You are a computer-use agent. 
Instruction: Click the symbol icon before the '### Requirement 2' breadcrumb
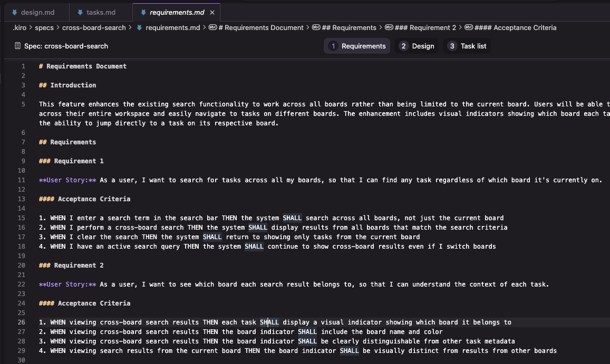tap(389, 28)
